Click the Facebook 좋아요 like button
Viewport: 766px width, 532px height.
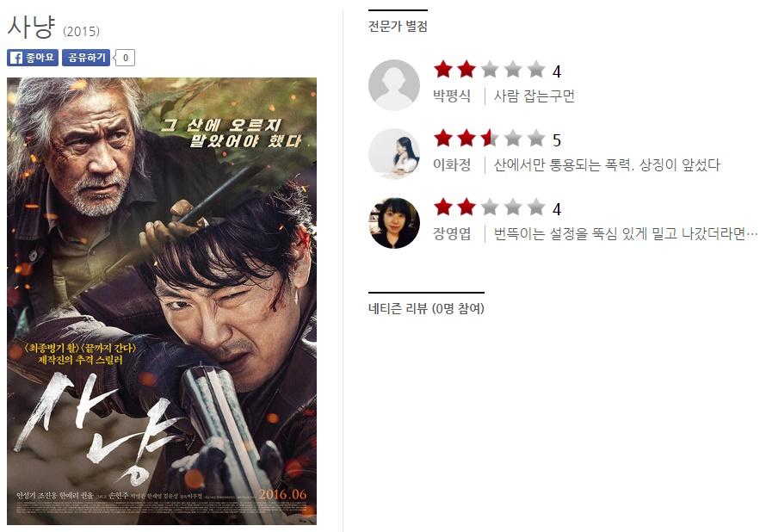coord(33,58)
